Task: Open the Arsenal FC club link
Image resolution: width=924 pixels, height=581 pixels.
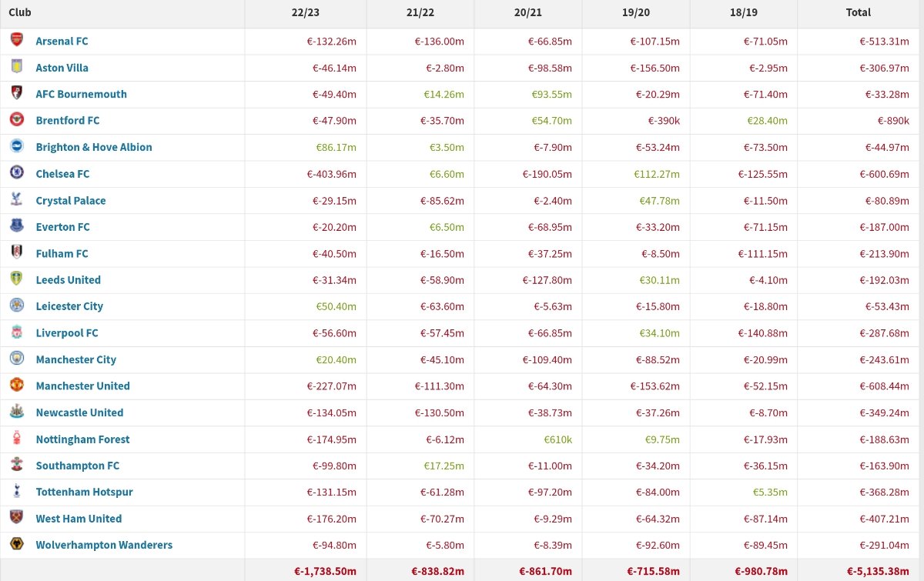Action: (x=62, y=41)
